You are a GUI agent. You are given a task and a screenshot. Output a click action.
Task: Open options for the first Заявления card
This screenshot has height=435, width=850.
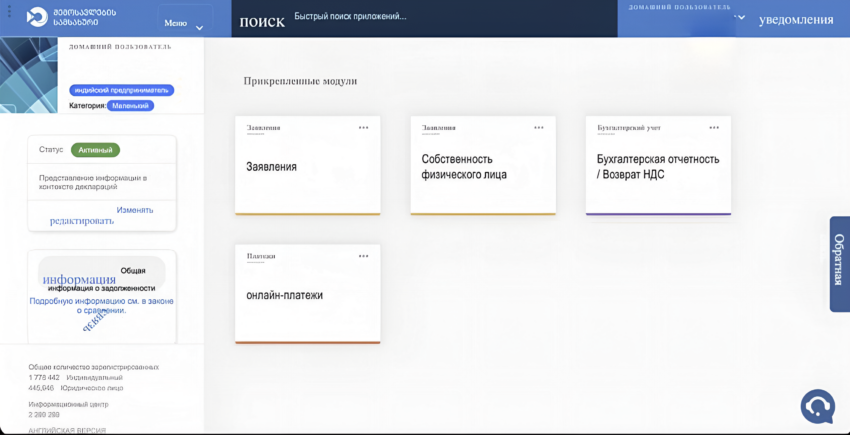[364, 128]
